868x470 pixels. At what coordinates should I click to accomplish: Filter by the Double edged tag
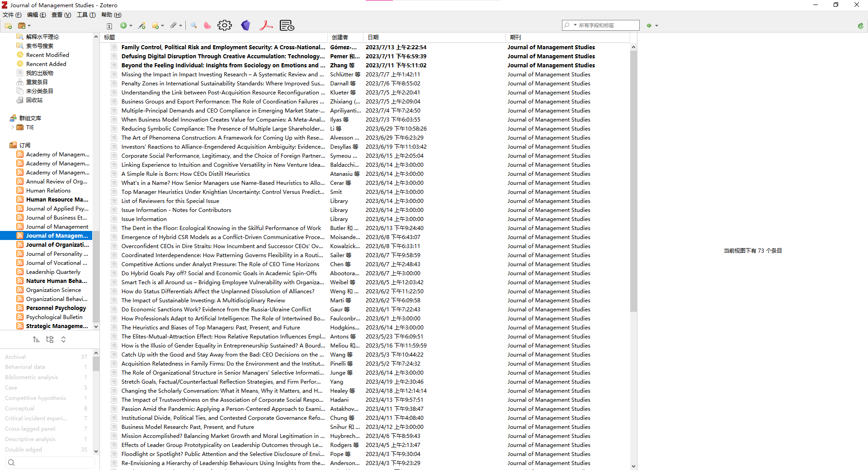(x=24, y=450)
